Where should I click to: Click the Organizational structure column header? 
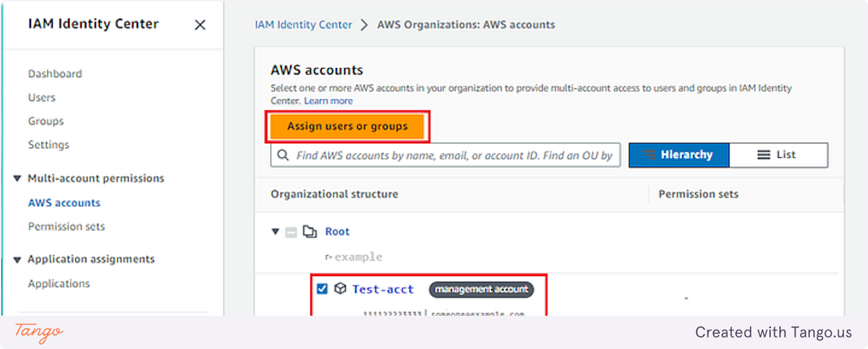click(334, 194)
